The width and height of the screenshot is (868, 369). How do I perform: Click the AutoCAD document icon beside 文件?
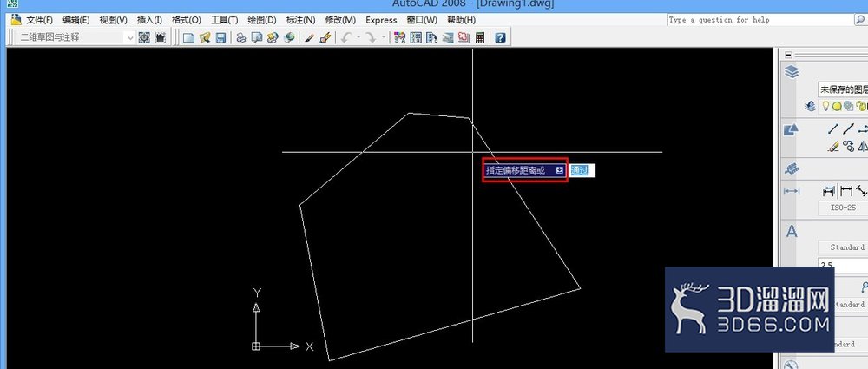[16, 19]
